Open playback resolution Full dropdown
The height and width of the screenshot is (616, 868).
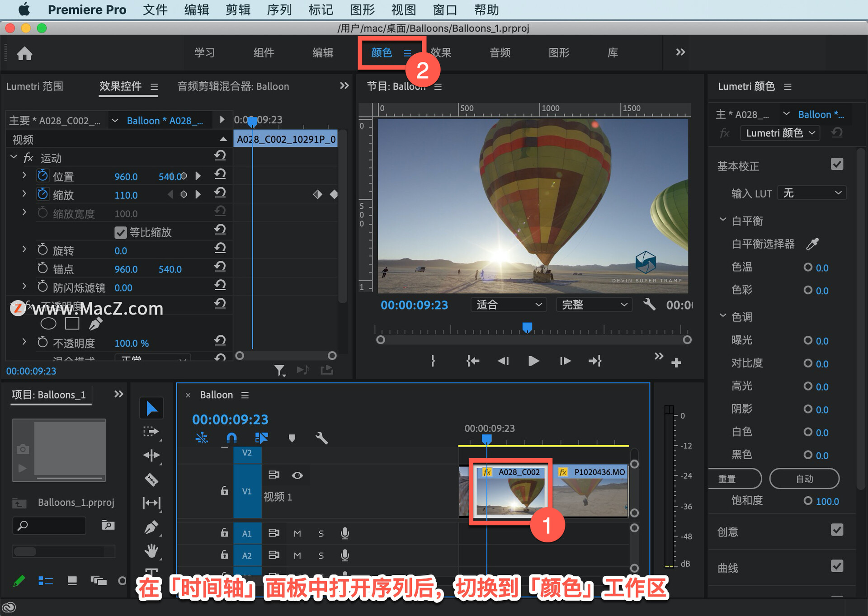[594, 305]
